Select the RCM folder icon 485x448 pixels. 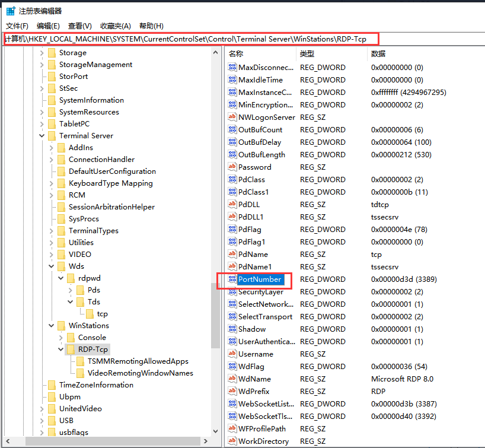click(62, 195)
